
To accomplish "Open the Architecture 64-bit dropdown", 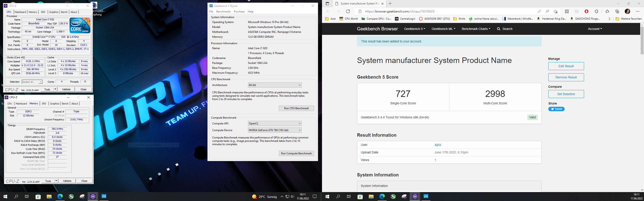I will 275,85.
